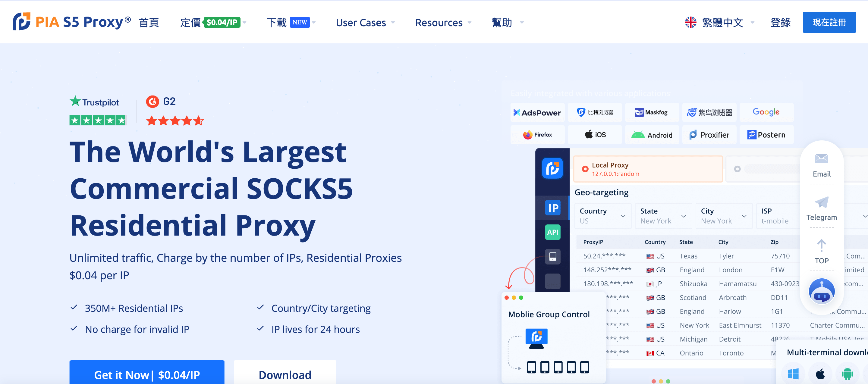
Task: Select the iOS integration tile
Action: click(x=594, y=135)
